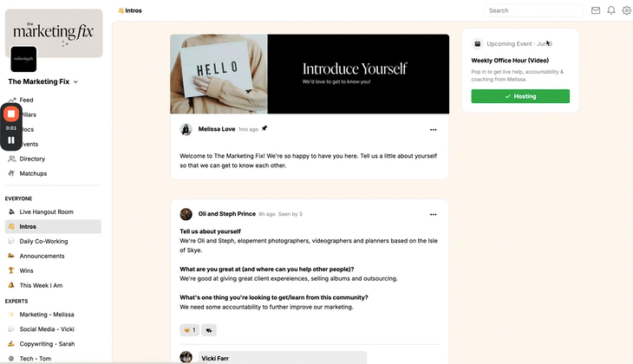Click the second emoji reaction button
This screenshot has width=633, height=364.
[209, 330]
